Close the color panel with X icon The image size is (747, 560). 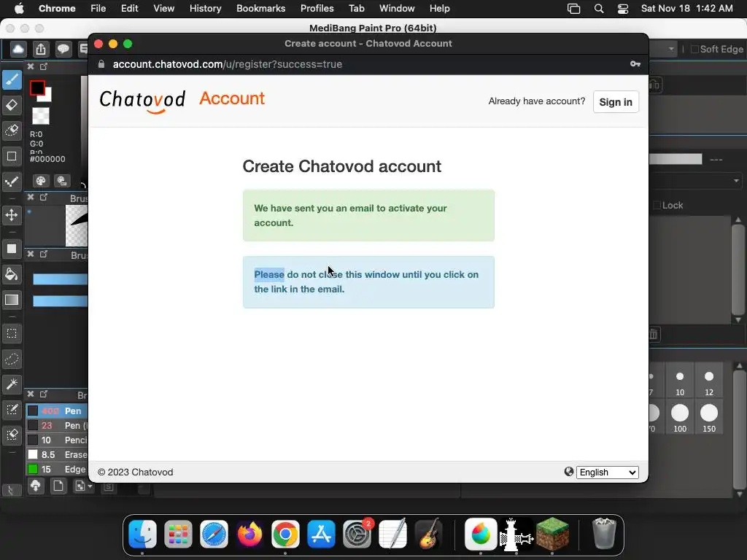pos(31,66)
